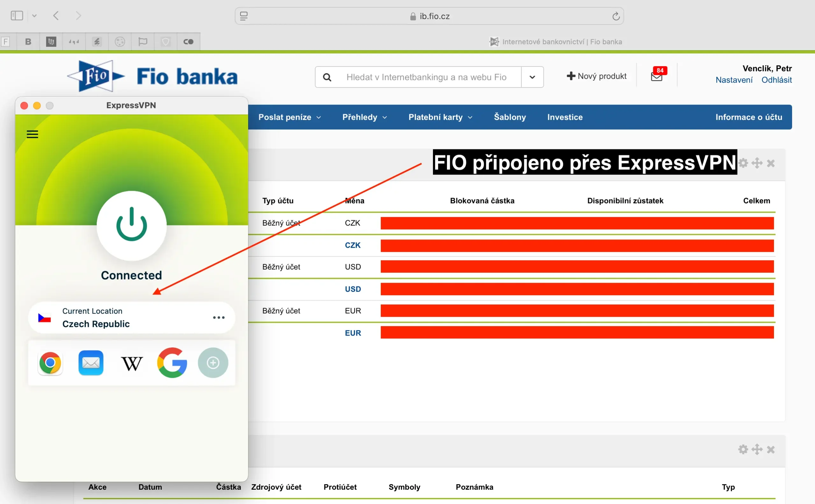Viewport: 815px width, 504px height.
Task: Open the ExpressVPN hamburger menu
Action: tap(32, 134)
